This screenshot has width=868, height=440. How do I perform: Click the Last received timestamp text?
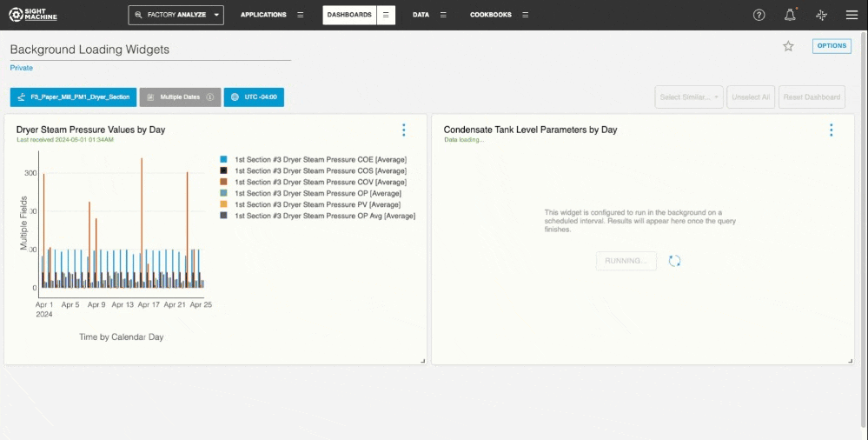click(65, 140)
